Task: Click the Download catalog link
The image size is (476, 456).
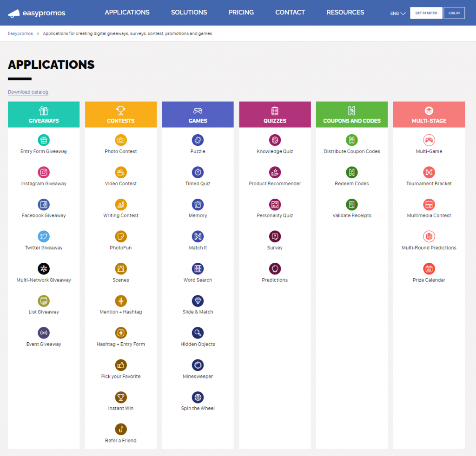Action: (28, 92)
